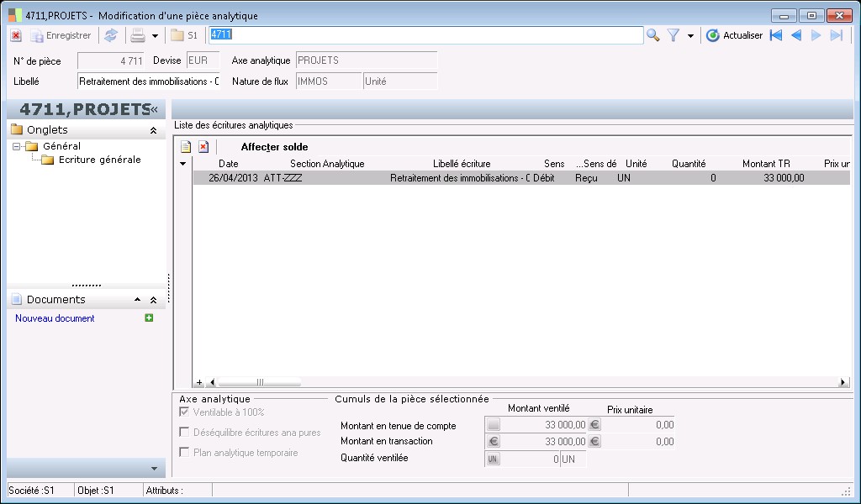This screenshot has width=861, height=504.
Task: Click the filter funnel icon
Action: (673, 35)
